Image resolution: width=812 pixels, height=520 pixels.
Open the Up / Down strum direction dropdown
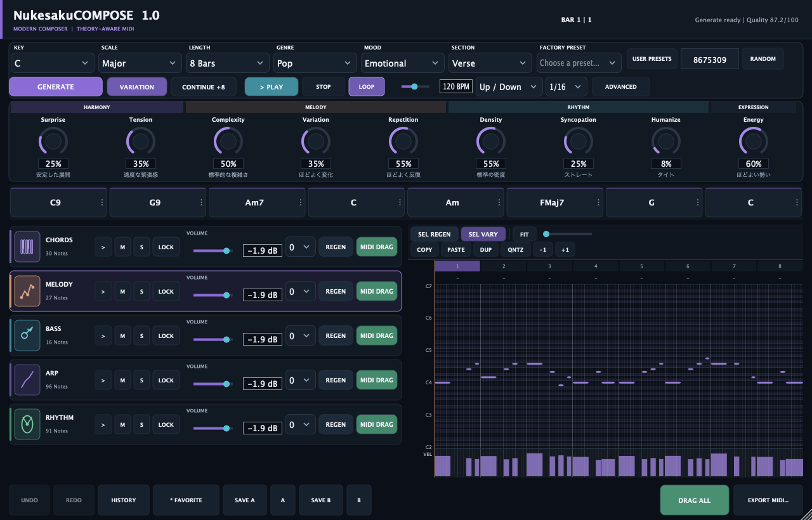tap(509, 87)
